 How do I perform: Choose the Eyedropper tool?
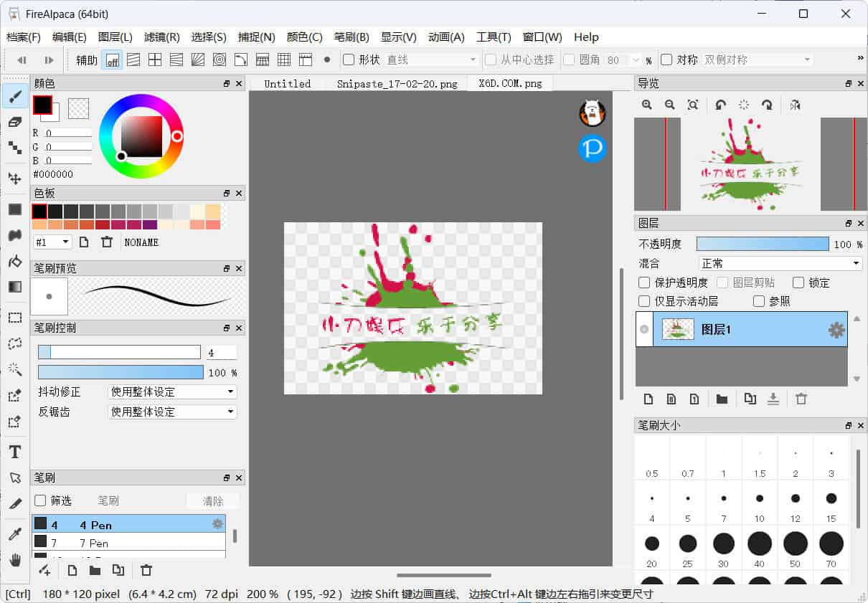[14, 533]
